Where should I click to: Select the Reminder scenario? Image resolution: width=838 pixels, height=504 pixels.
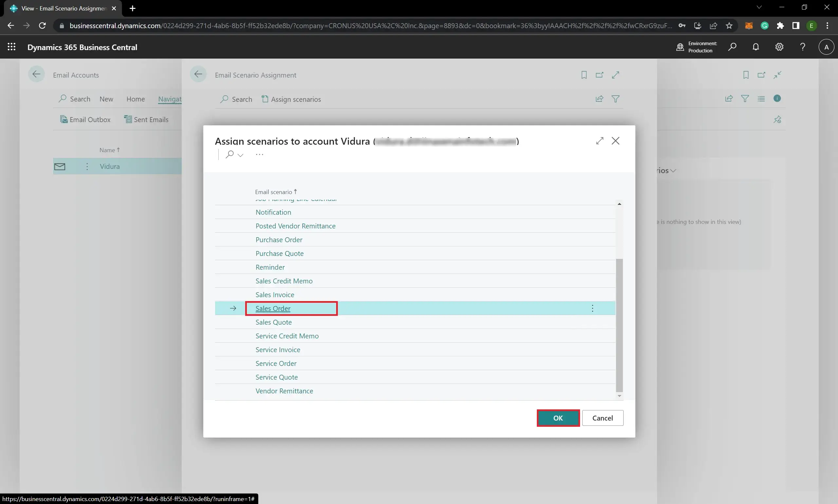[270, 267]
